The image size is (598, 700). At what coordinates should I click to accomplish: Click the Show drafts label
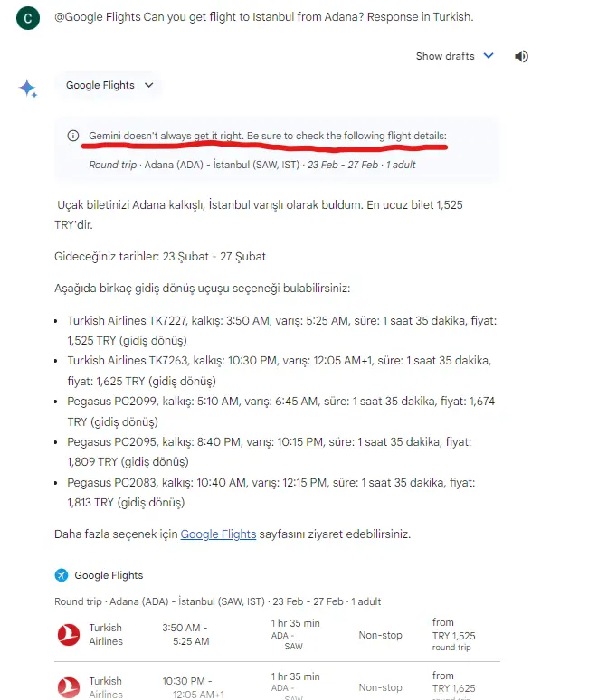pos(445,56)
